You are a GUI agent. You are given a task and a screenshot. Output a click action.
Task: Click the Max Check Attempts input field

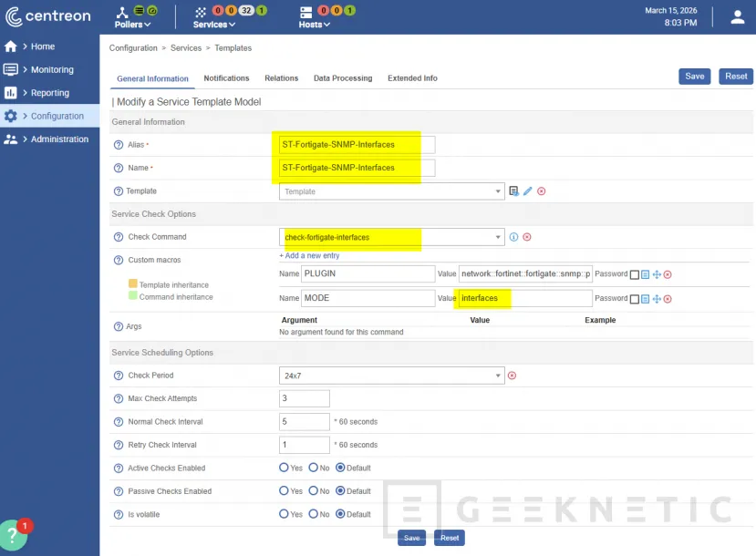[x=304, y=399]
